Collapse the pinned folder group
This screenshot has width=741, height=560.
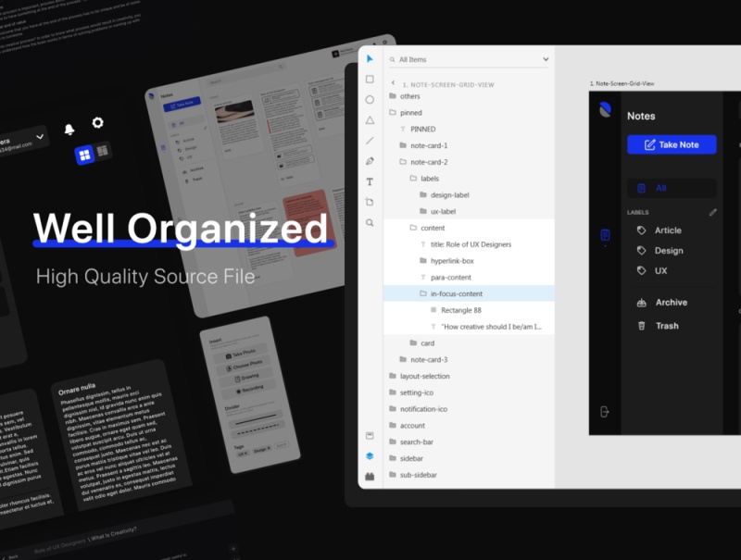point(393,113)
